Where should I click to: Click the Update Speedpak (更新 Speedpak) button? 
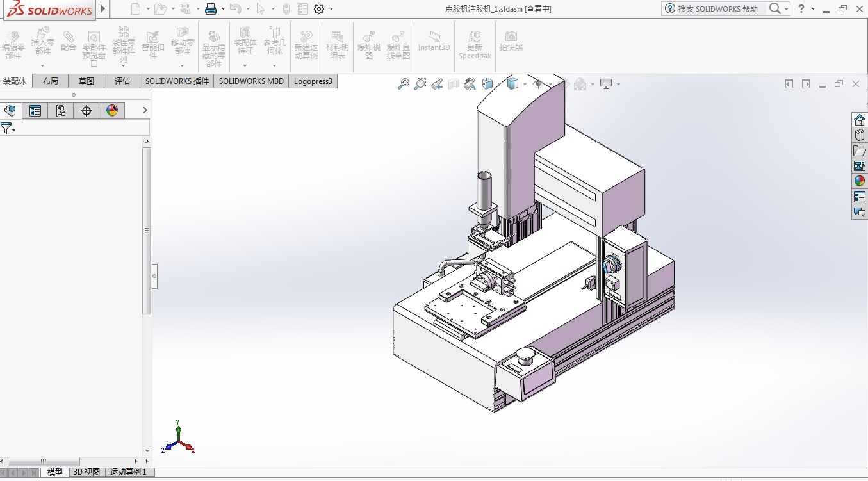coord(475,44)
